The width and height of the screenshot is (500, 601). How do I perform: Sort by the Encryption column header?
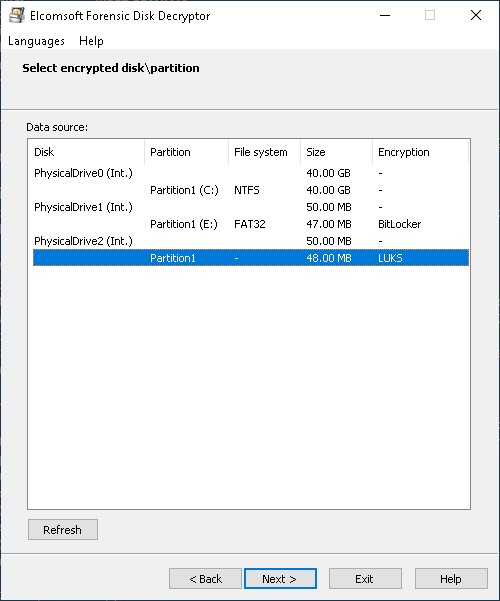pyautogui.click(x=420, y=152)
